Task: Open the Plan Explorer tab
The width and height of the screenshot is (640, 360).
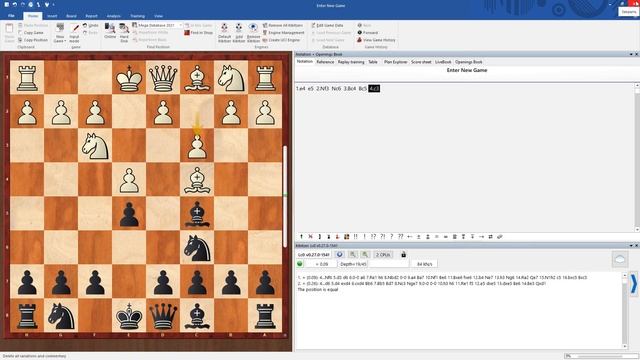Action: click(396, 62)
